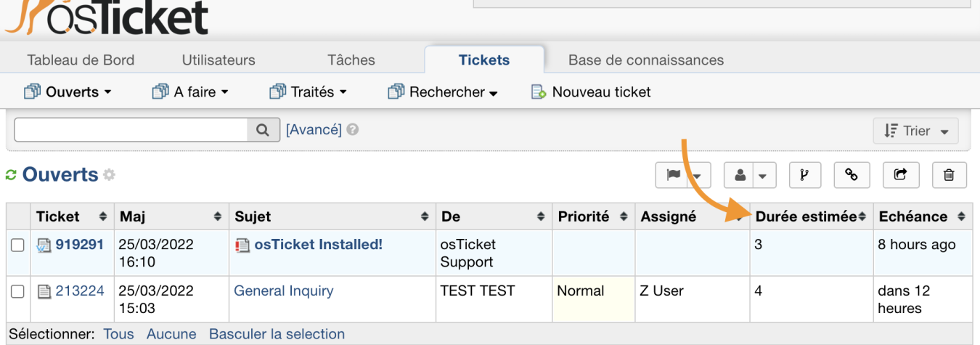
Task: Click the delete tickets trash icon
Action: [x=949, y=175]
